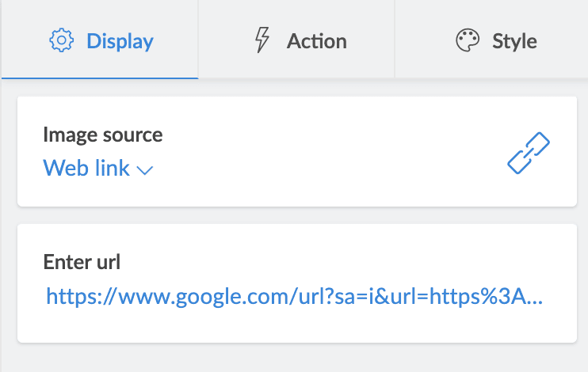Click the "https://" start of the URL

[71, 297]
